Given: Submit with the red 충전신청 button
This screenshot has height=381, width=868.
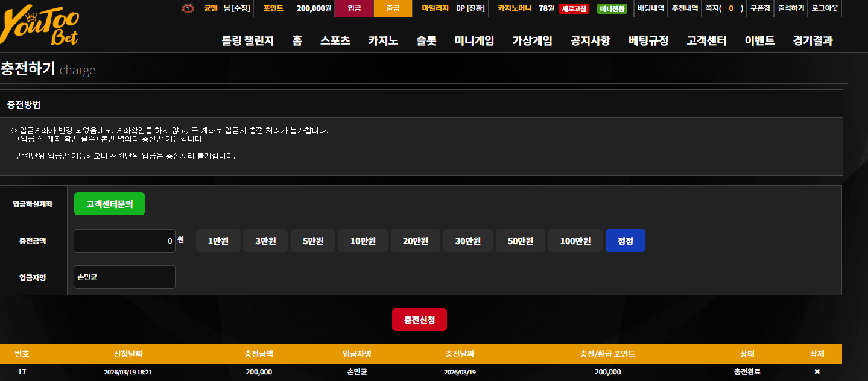Looking at the screenshot, I should (420, 320).
